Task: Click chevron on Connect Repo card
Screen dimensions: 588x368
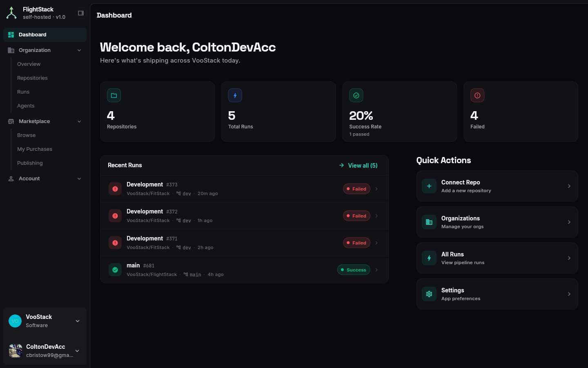Action: (x=569, y=186)
